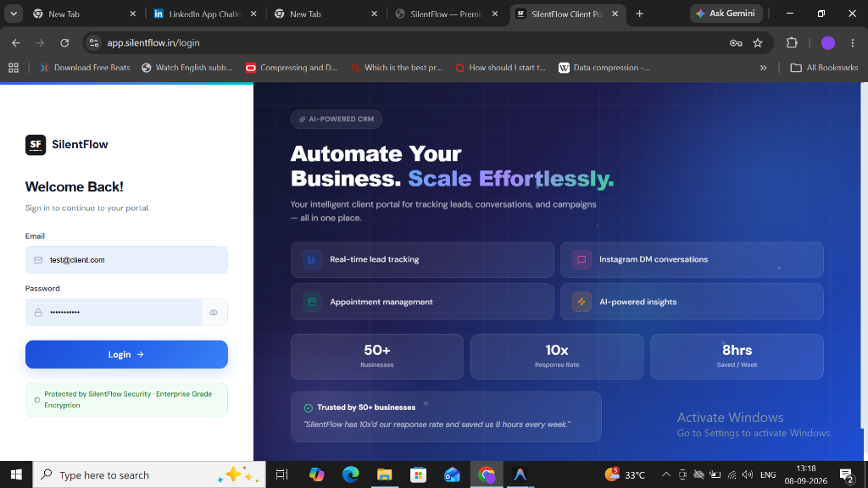View site information icon in address bar
The height and width of the screenshot is (488, 868).
click(x=94, y=42)
